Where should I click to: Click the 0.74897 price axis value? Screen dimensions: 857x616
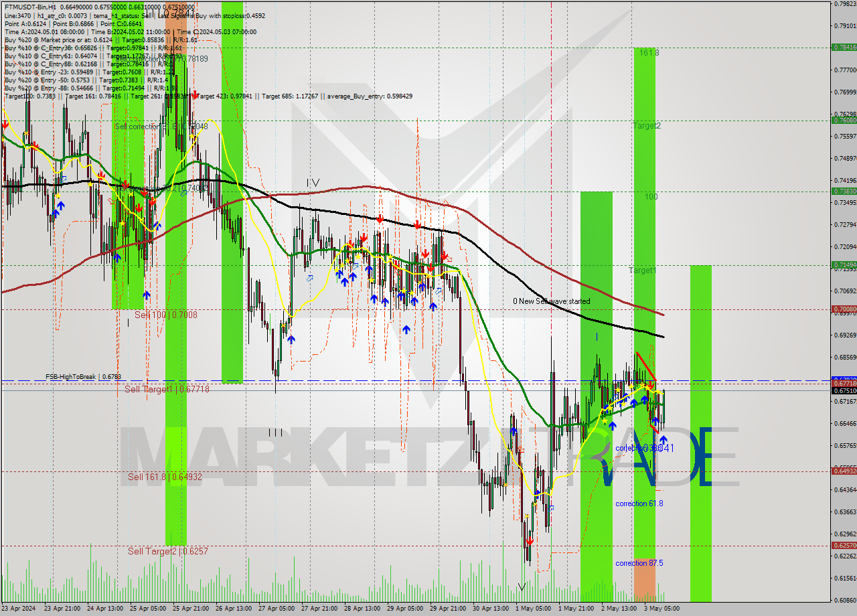(x=844, y=158)
